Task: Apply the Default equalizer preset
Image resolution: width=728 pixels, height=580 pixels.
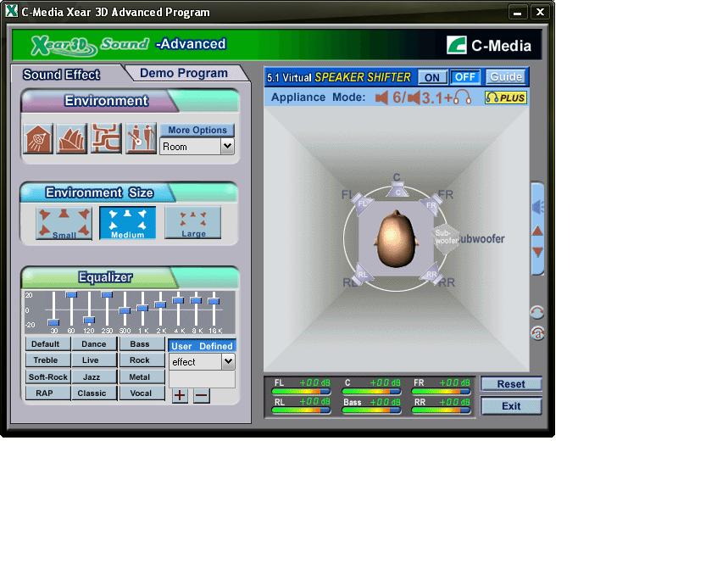Action: point(47,344)
